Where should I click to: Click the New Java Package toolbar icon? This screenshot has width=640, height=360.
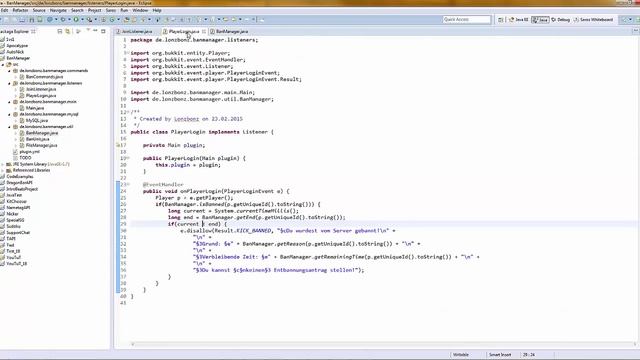tap(103, 20)
